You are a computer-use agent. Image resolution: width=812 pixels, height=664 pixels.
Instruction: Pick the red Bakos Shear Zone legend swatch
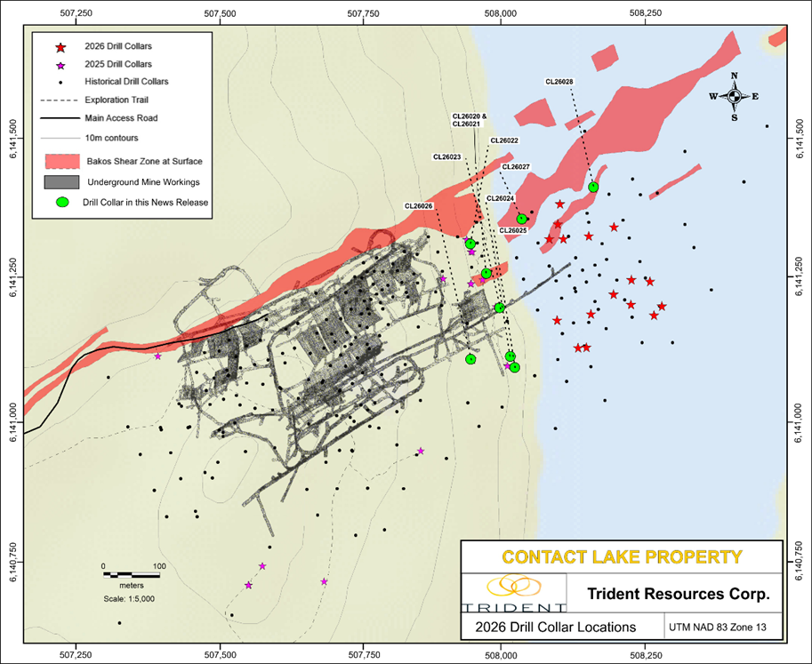tap(60, 161)
